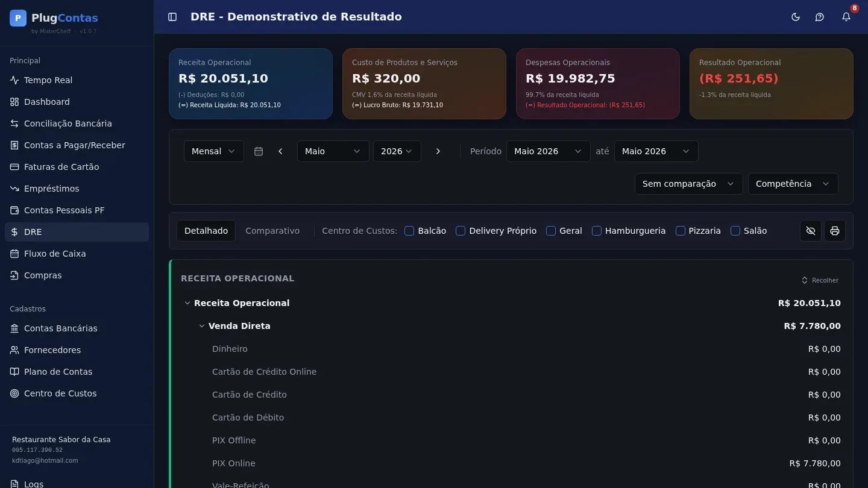Open the Competência dropdown

(x=793, y=184)
